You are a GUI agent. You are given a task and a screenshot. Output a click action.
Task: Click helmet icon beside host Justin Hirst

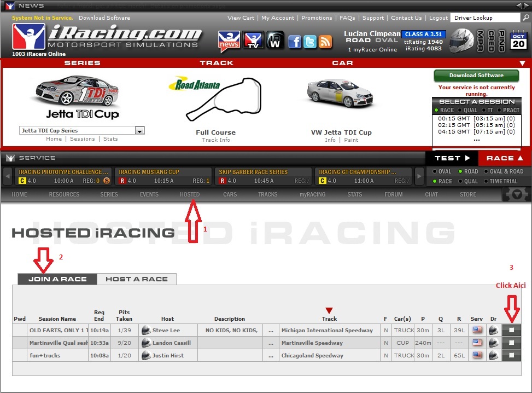[x=146, y=355]
